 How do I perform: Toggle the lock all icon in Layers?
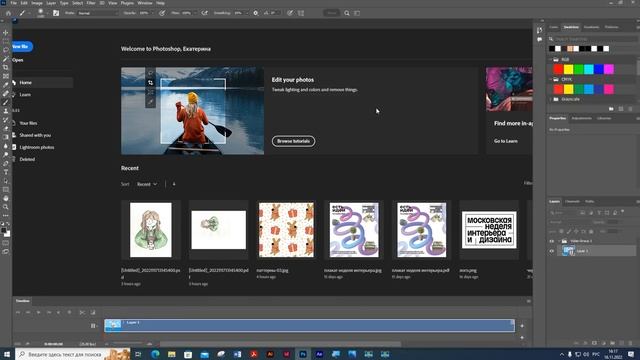(591, 231)
